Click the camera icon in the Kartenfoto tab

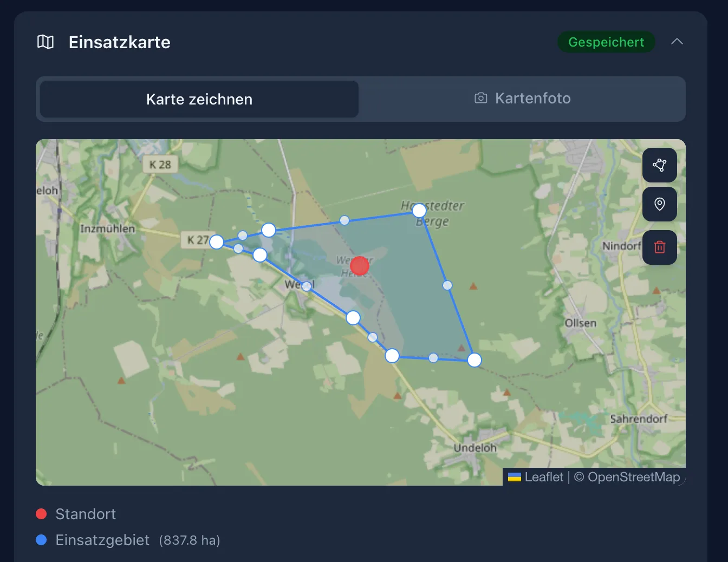480,98
